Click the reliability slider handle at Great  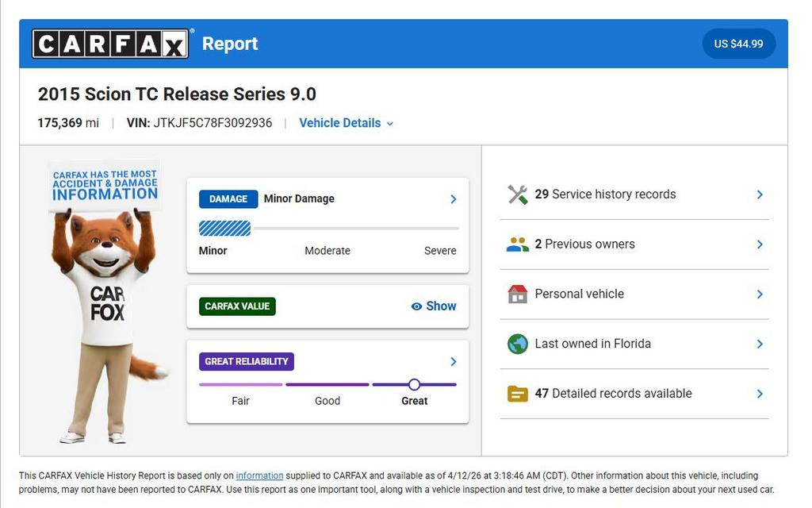pyautogui.click(x=414, y=385)
